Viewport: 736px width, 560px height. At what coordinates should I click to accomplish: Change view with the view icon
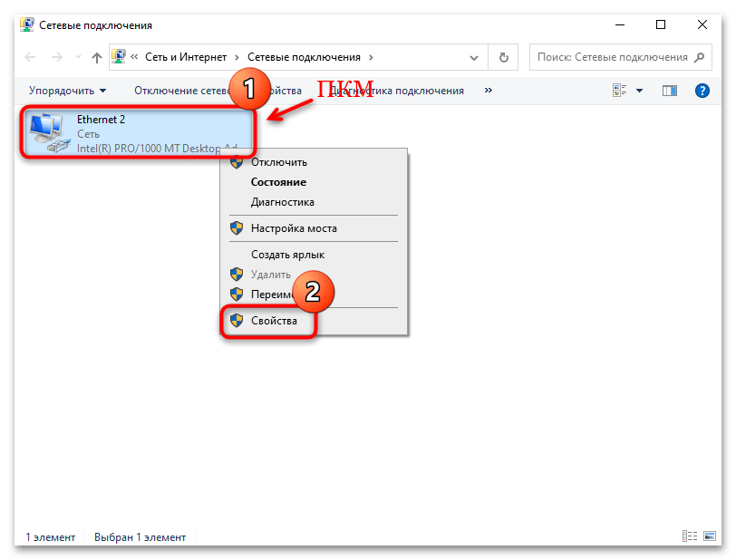[620, 90]
